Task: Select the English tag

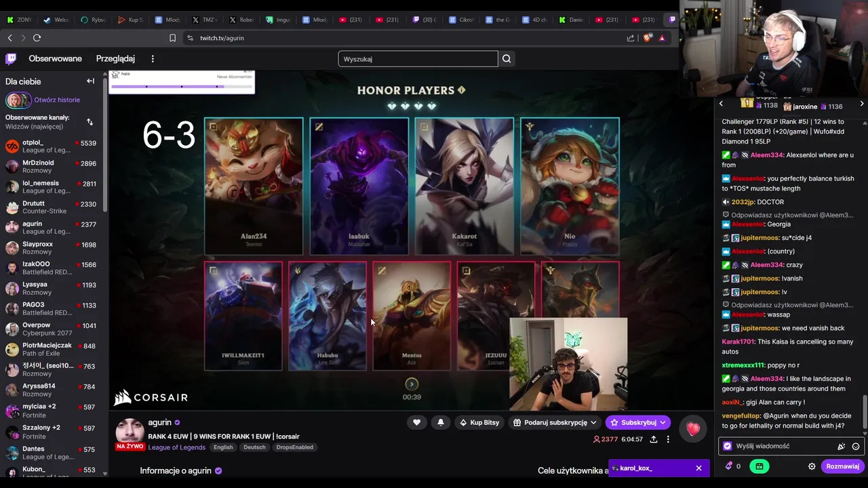Action: click(x=222, y=447)
